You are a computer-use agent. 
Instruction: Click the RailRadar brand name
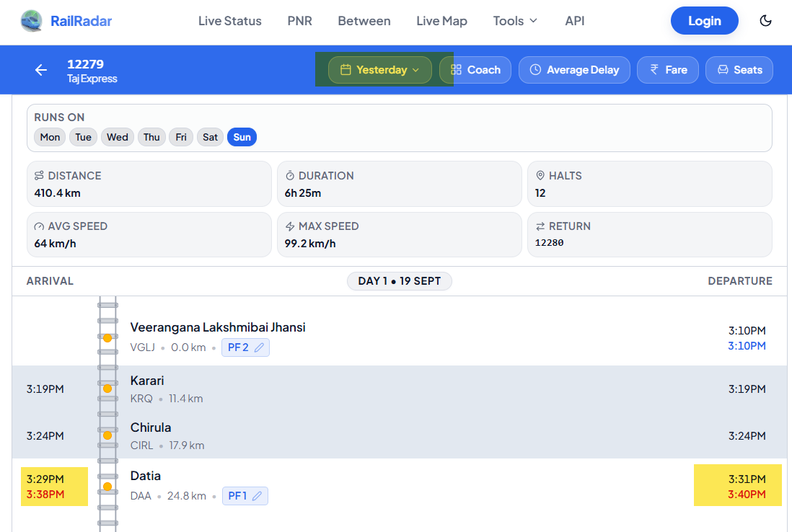(82, 21)
